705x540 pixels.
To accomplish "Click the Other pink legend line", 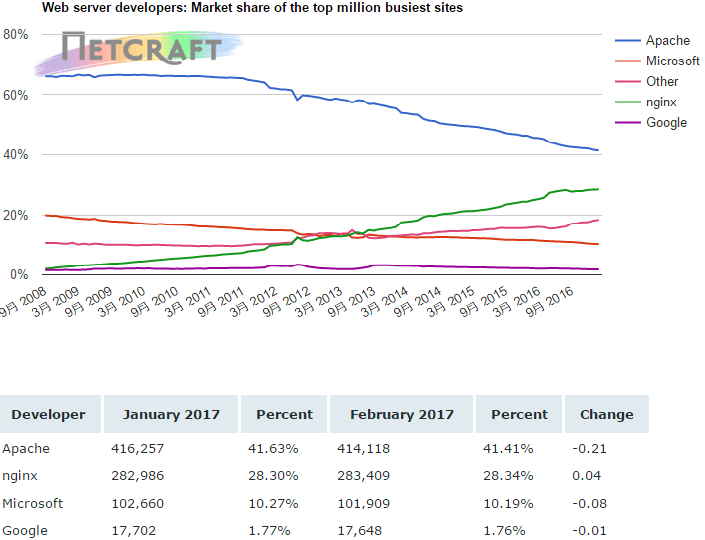I will click(627, 82).
